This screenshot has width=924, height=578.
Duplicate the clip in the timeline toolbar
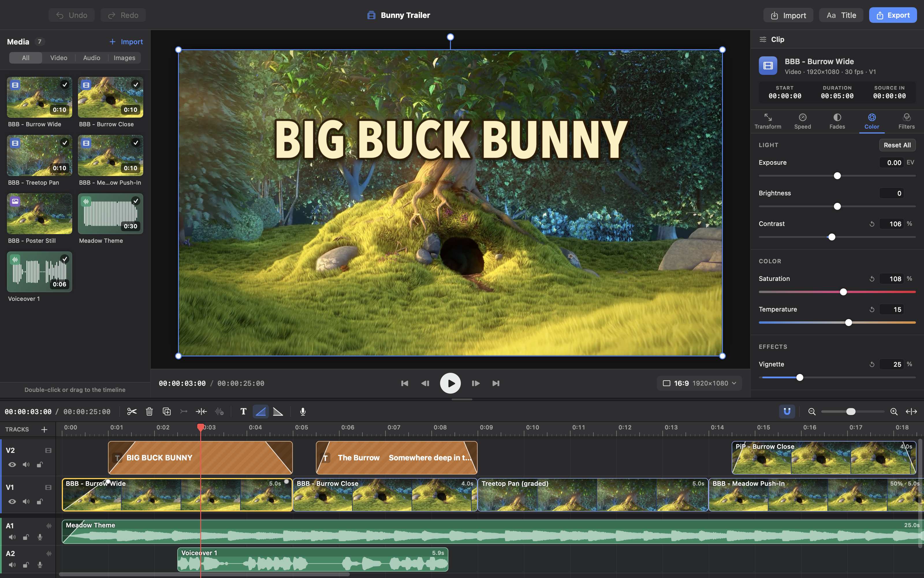(167, 411)
